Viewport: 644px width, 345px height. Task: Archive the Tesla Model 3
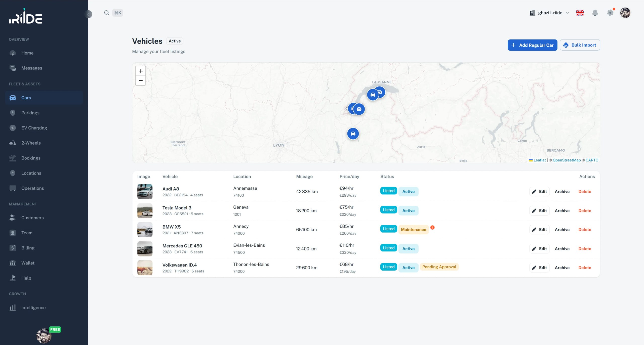point(562,211)
